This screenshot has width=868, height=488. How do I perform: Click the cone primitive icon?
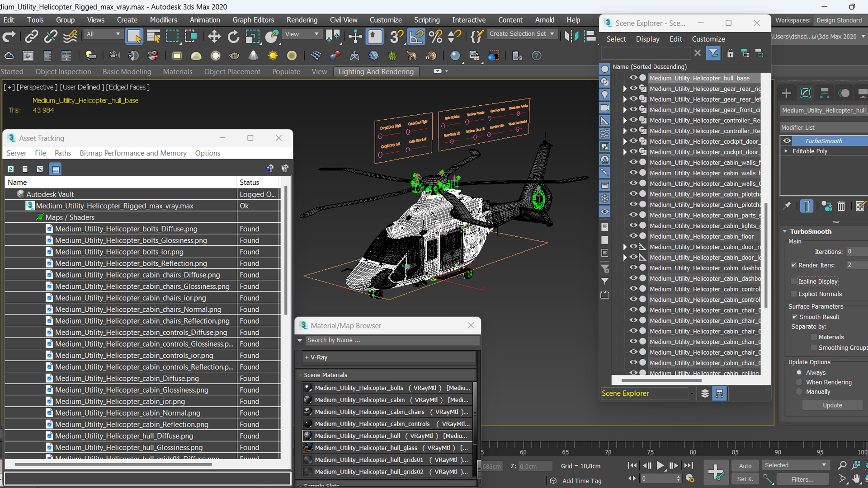tap(254, 56)
